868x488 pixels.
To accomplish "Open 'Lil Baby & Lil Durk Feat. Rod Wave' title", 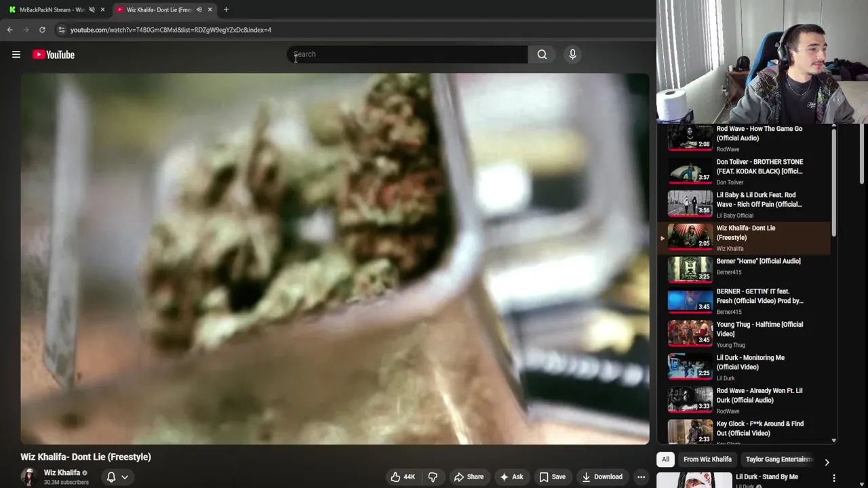I will click(x=759, y=200).
